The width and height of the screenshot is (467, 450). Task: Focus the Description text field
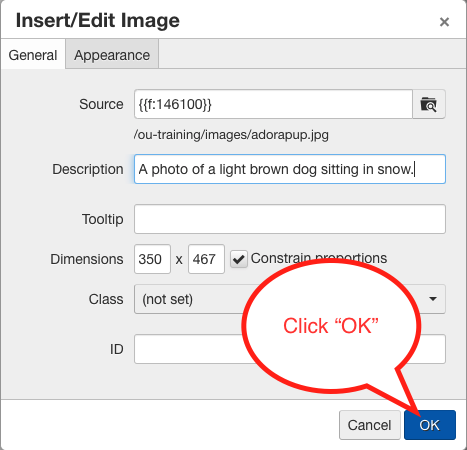[290, 169]
